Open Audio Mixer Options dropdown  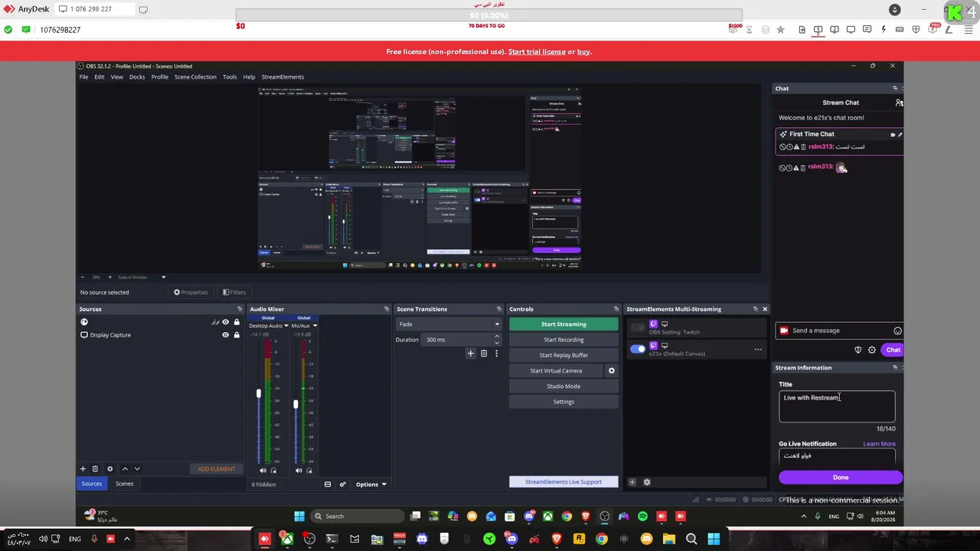point(371,484)
